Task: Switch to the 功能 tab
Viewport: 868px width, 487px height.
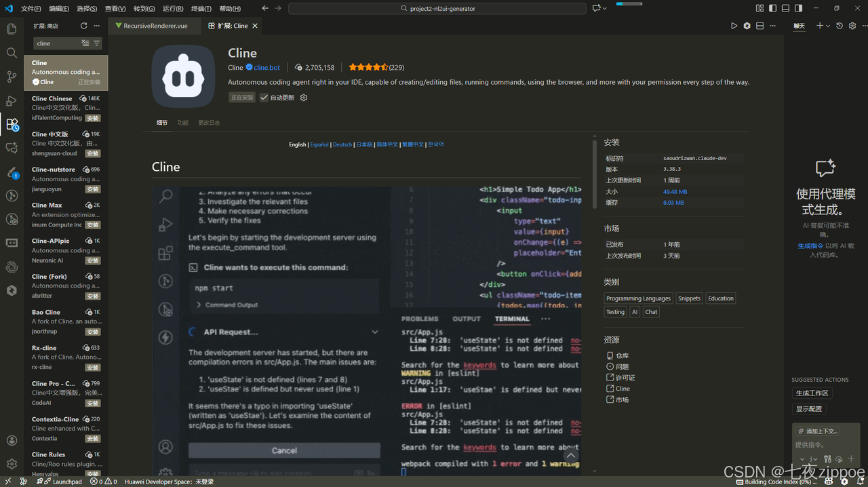Action: coord(182,123)
